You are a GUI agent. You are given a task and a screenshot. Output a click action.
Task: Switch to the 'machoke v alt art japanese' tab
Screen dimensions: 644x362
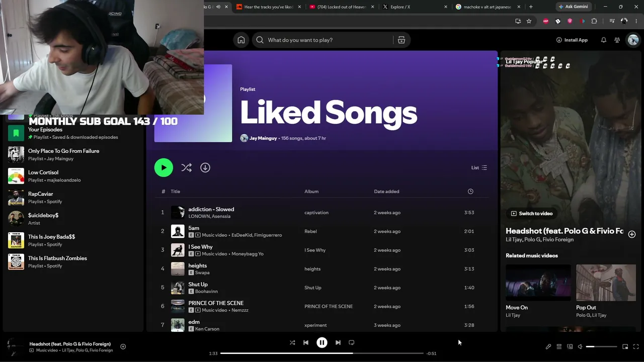[x=488, y=7]
